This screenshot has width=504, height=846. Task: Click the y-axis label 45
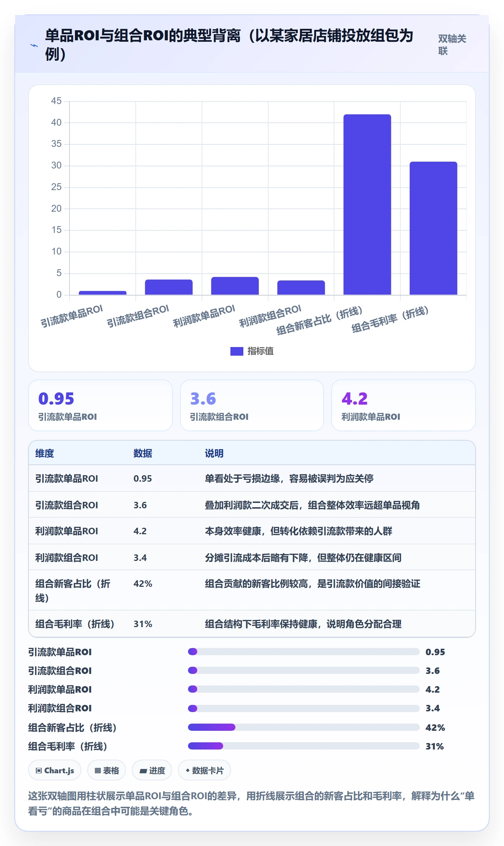[57, 101]
